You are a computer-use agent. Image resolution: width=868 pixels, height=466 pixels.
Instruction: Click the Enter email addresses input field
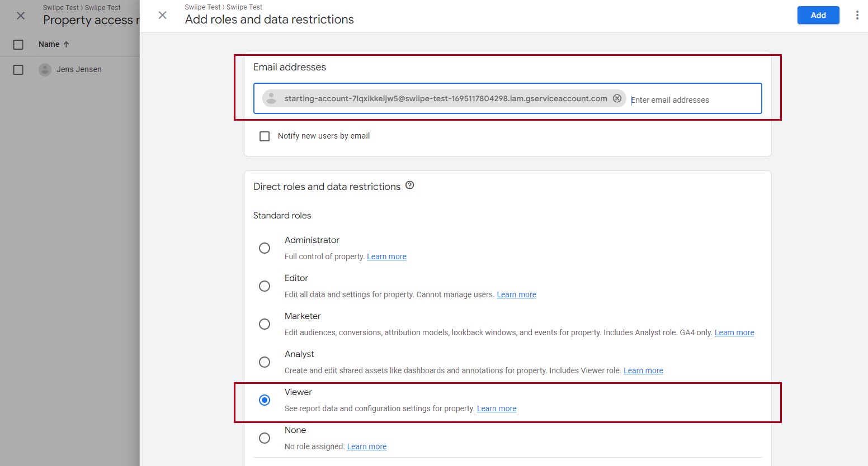(692, 100)
